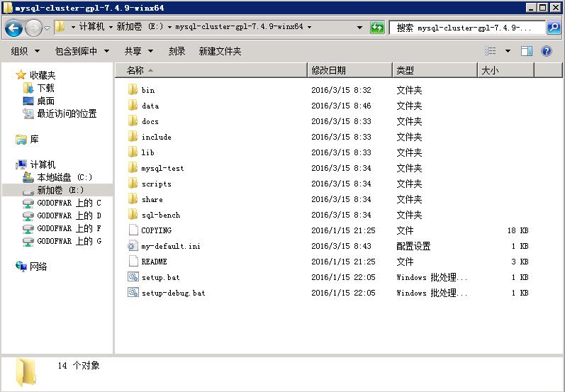Sort by the 名称 column header

click(x=211, y=70)
